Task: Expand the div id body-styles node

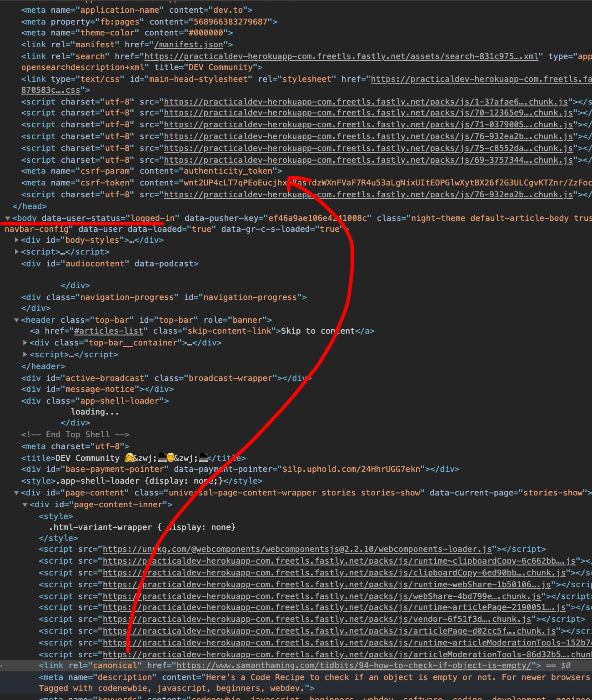Action: pos(17,240)
